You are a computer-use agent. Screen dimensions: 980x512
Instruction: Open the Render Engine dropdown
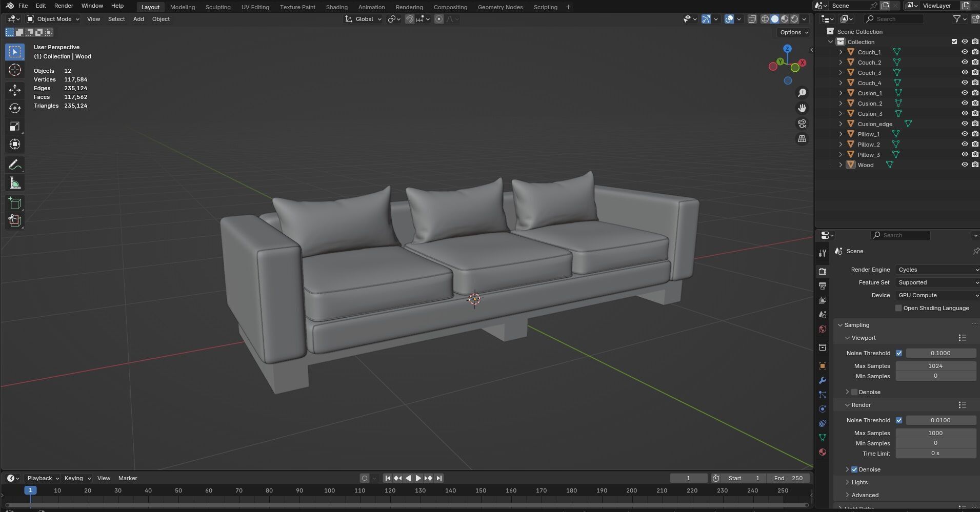(937, 270)
